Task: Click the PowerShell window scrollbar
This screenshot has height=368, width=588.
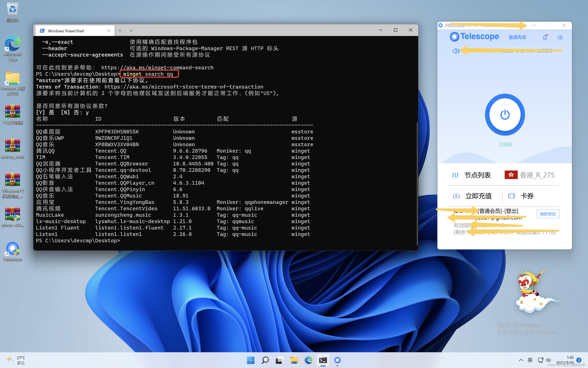Action: [x=417, y=184]
